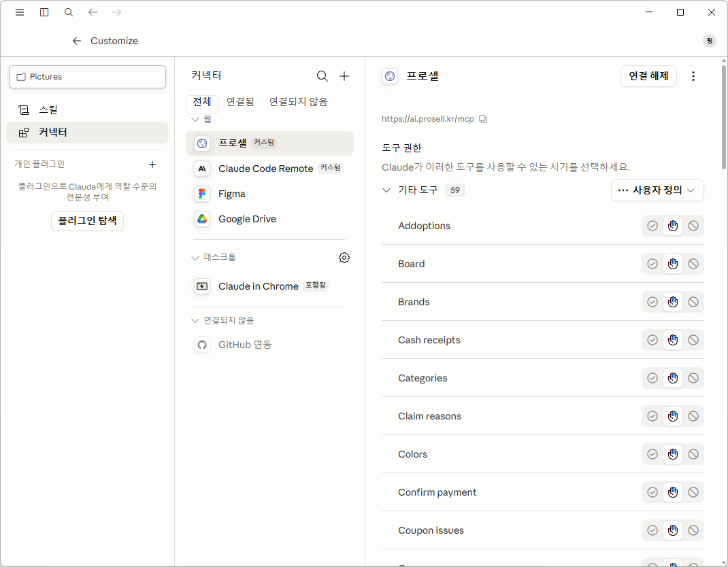
Task: Set Coupon issues to always allow
Action: pos(652,530)
